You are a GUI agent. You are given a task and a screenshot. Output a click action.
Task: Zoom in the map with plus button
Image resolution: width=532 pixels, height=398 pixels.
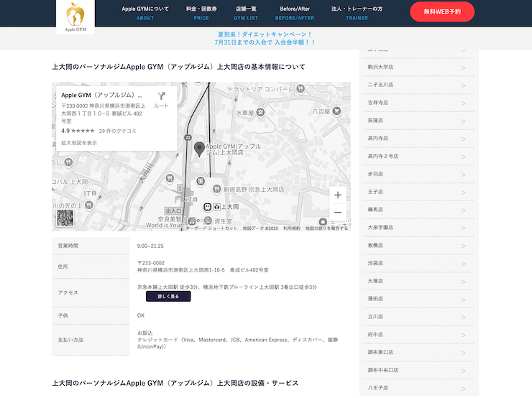(x=338, y=195)
